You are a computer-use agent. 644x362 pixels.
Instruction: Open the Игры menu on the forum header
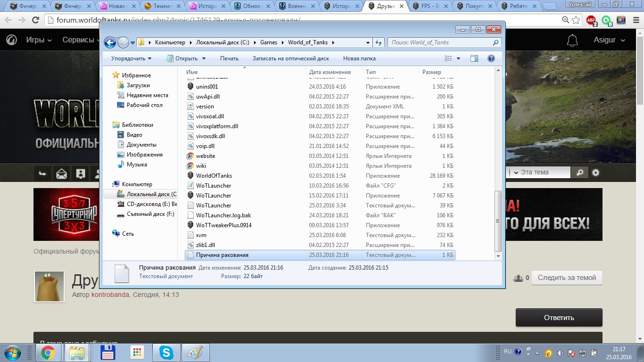point(39,40)
